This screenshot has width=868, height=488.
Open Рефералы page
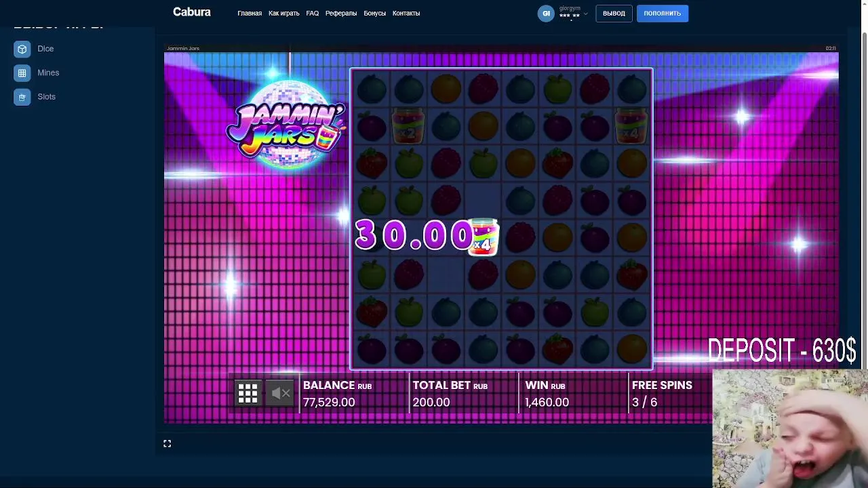coord(341,13)
